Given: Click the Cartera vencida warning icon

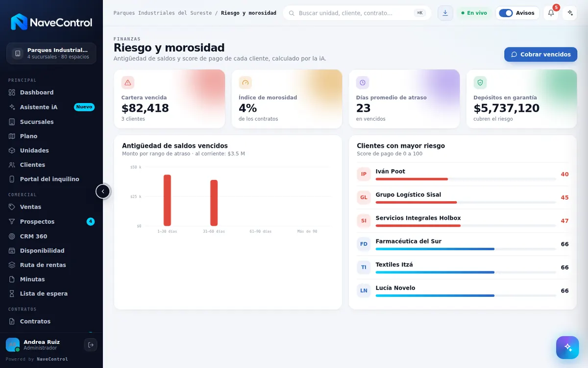Looking at the screenshot, I should click(x=128, y=82).
